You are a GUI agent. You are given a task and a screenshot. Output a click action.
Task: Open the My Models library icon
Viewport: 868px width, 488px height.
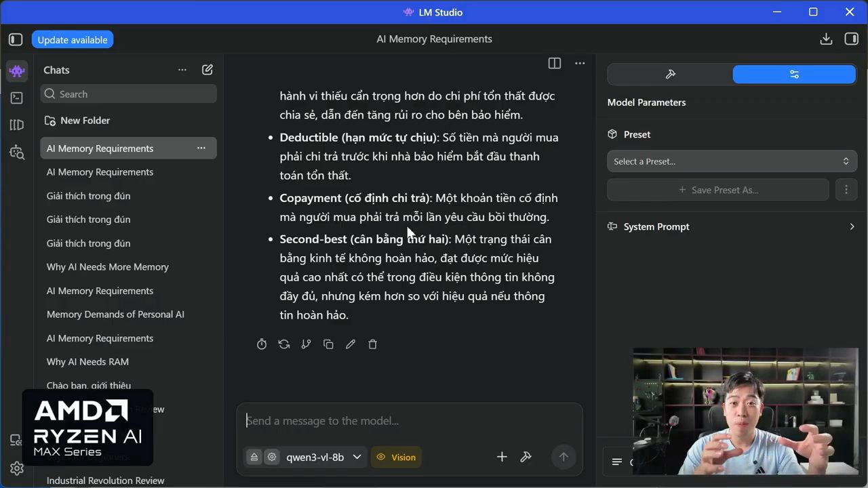(x=17, y=125)
